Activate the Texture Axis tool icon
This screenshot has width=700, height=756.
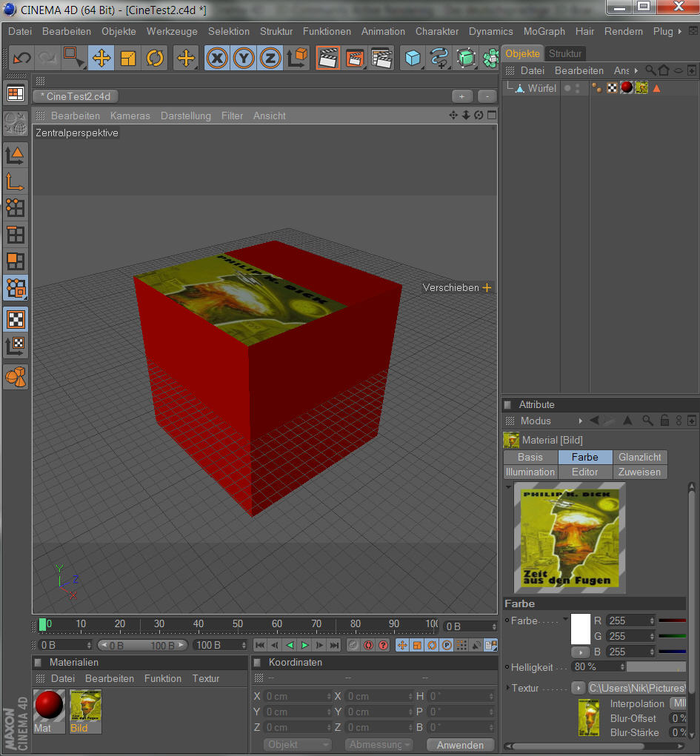tap(16, 345)
